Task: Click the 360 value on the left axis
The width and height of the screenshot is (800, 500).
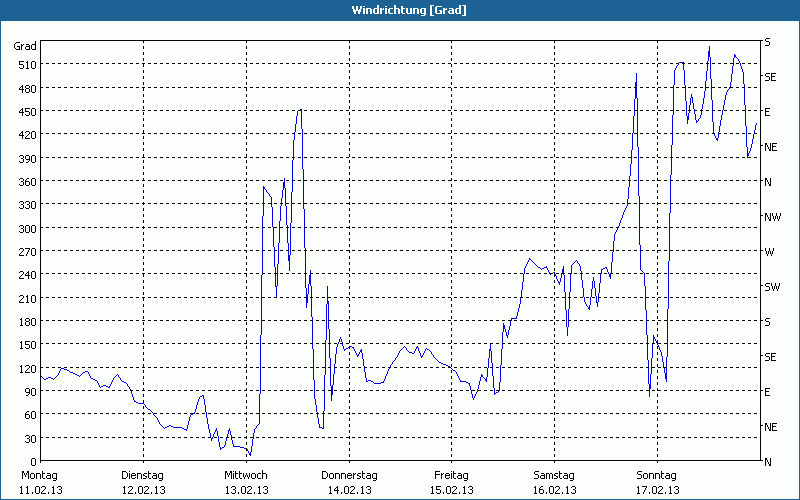Action: click(28, 182)
